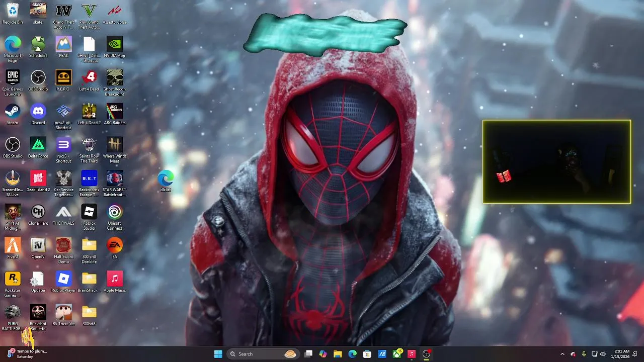Launch Left 4 Dead 2 icon
The image size is (644, 362).
(x=89, y=114)
